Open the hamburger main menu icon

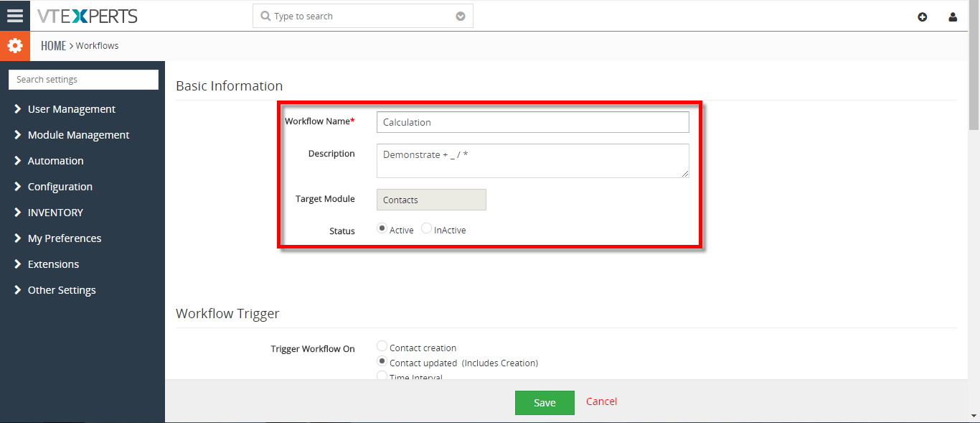[15, 16]
